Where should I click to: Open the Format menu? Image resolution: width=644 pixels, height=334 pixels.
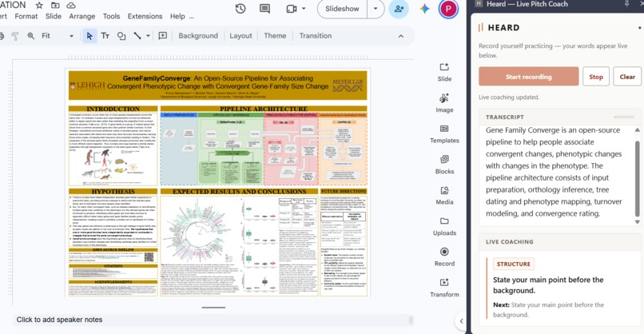coord(26,16)
